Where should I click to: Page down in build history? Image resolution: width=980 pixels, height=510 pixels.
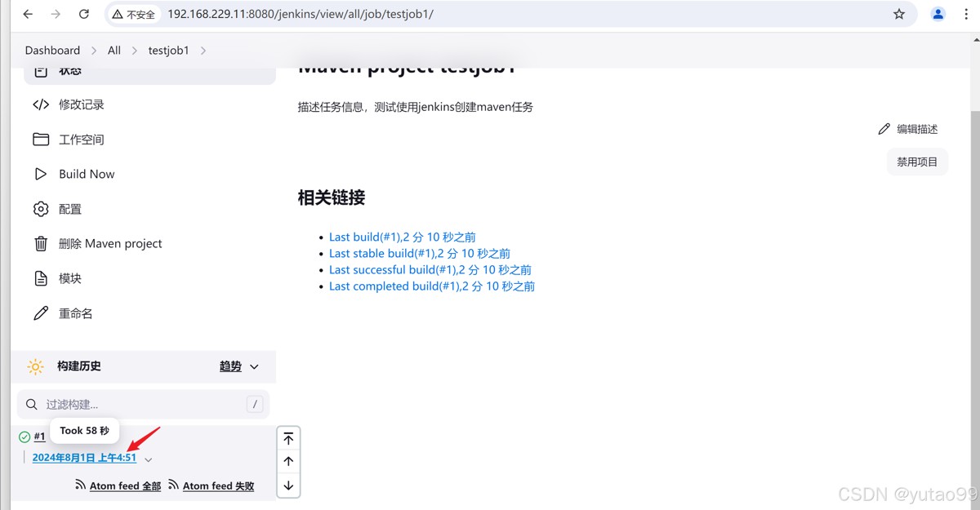[x=288, y=485]
